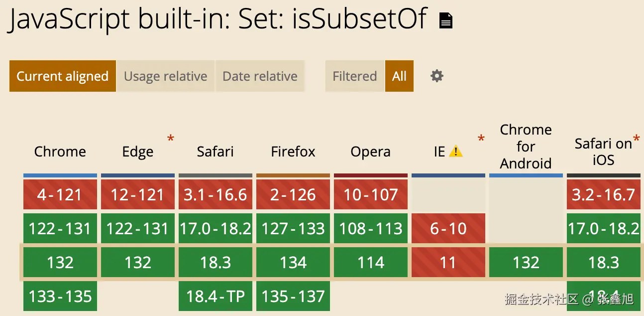
Task: Click the Chrome 122-131 supported cell
Action: 60,228
